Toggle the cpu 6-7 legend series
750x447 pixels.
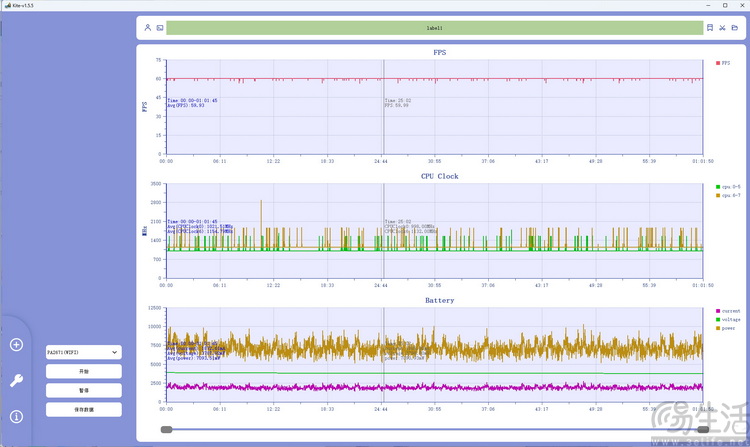727,196
